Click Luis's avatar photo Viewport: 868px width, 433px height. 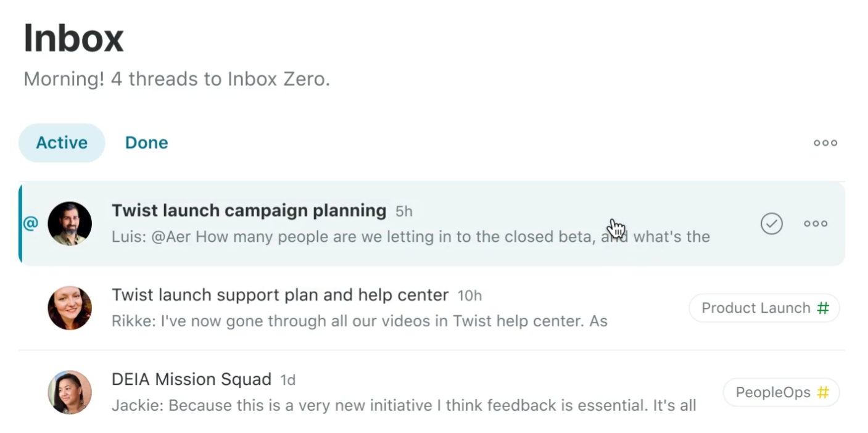pos(70,223)
